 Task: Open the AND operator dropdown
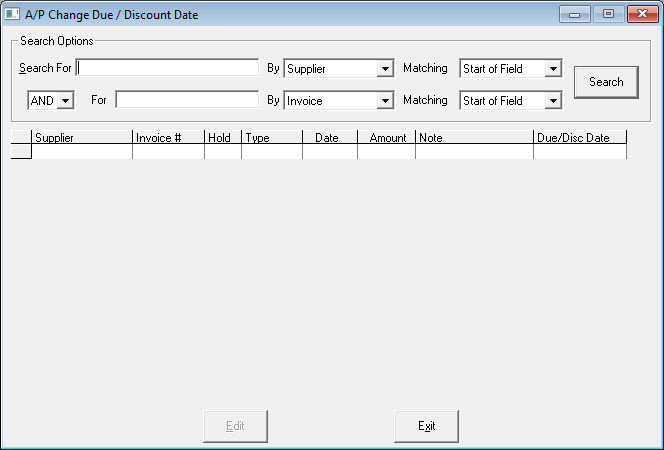click(x=65, y=101)
